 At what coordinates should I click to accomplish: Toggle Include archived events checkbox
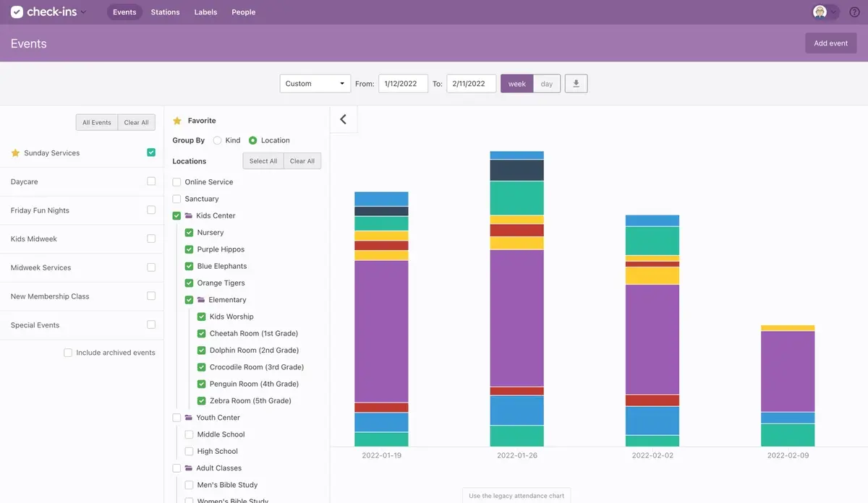pos(68,353)
